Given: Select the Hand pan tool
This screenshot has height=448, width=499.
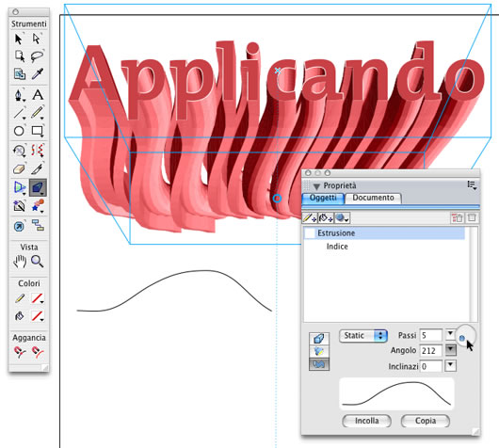Looking at the screenshot, I should coord(20,262).
